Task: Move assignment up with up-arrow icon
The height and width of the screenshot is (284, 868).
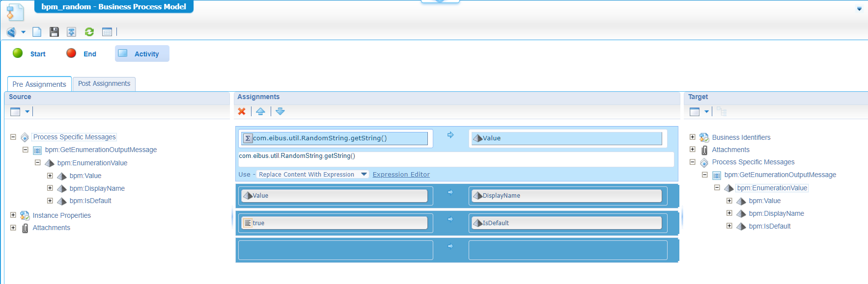Action: pyautogui.click(x=260, y=111)
